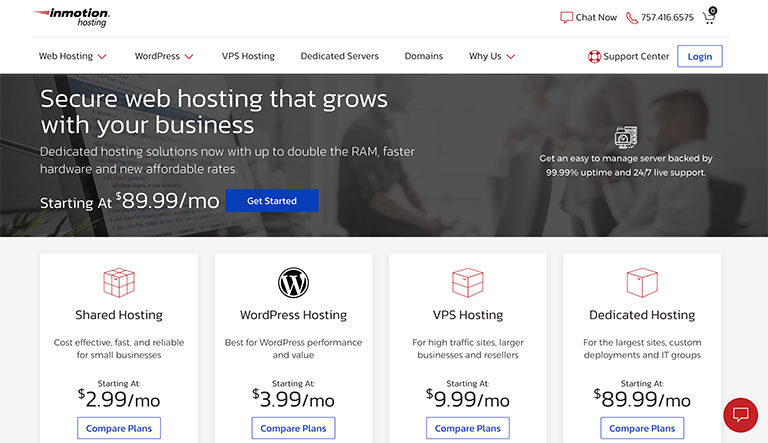Click the $3.99/mo price

point(293,399)
